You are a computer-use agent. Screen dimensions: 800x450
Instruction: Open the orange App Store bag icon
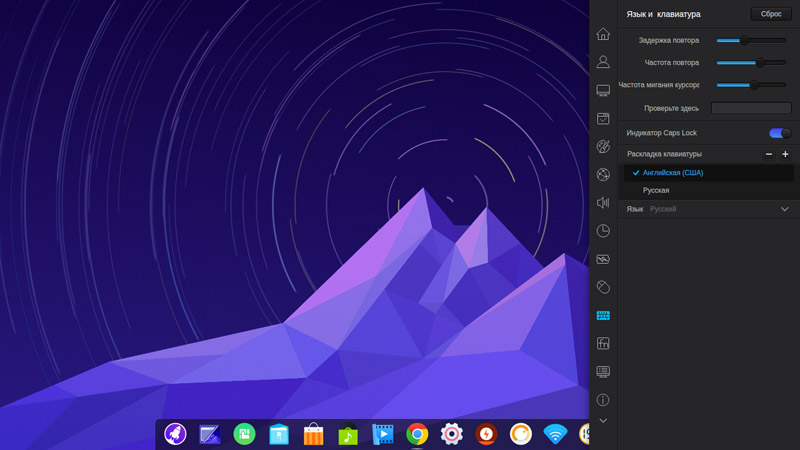(x=313, y=434)
